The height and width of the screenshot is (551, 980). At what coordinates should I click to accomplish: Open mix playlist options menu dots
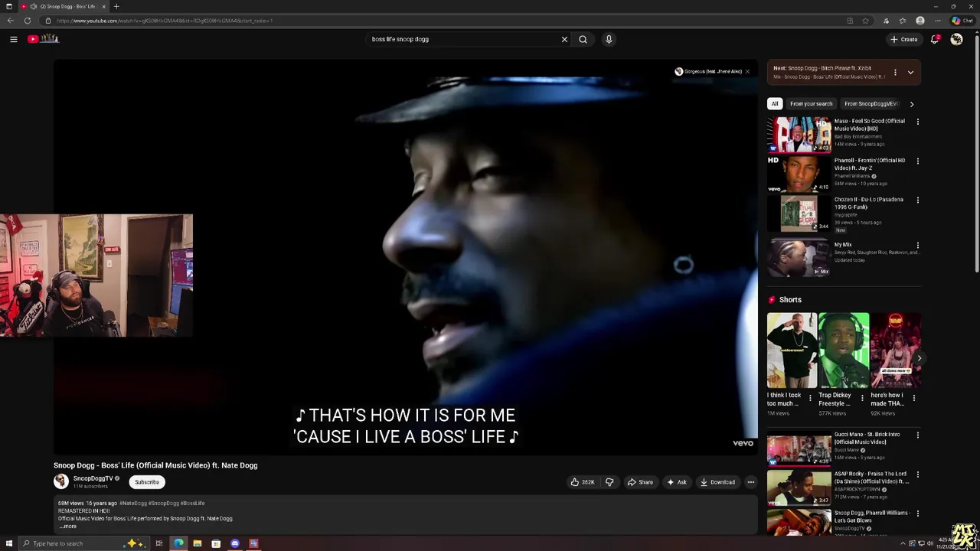click(x=895, y=73)
